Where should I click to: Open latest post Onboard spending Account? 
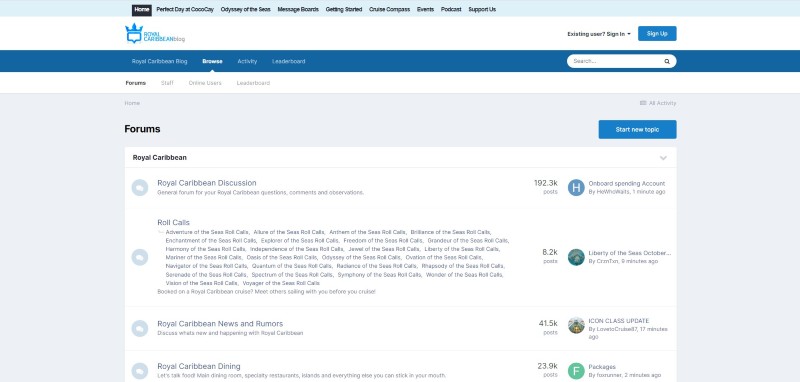627,184
